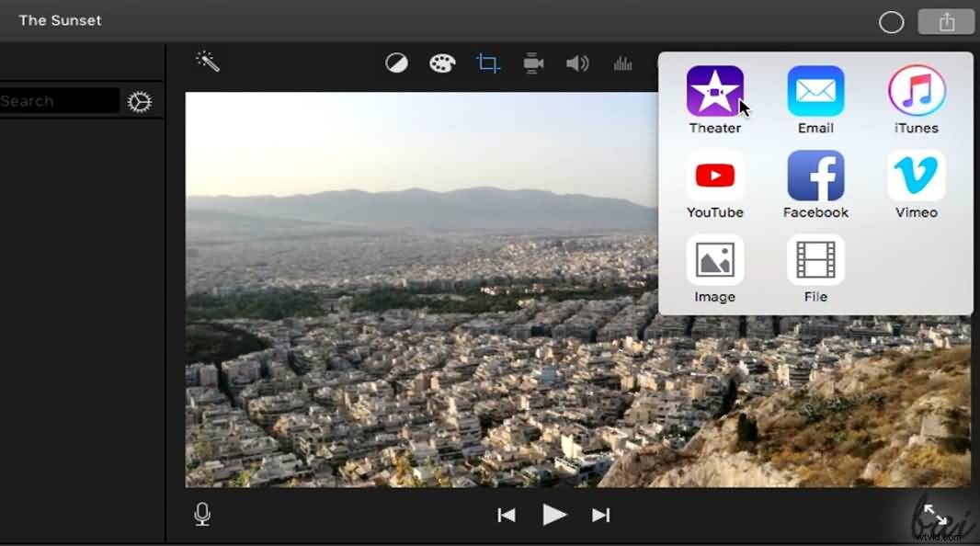Select the auto-enhance magic wand tool

[x=208, y=62]
